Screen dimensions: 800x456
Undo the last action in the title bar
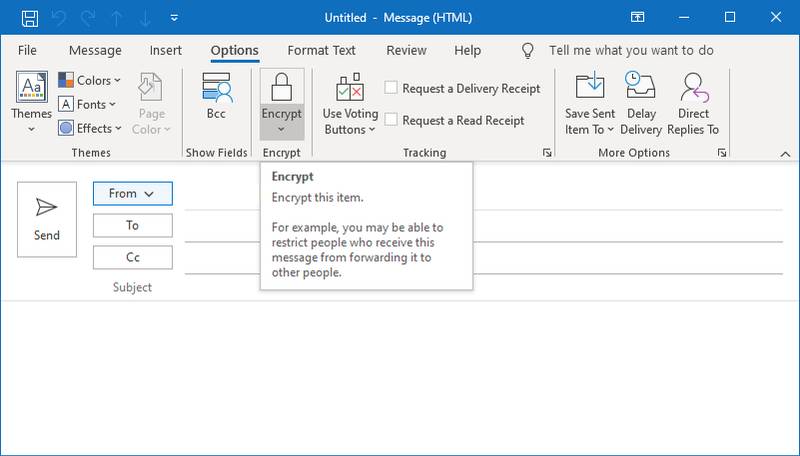tap(59, 18)
